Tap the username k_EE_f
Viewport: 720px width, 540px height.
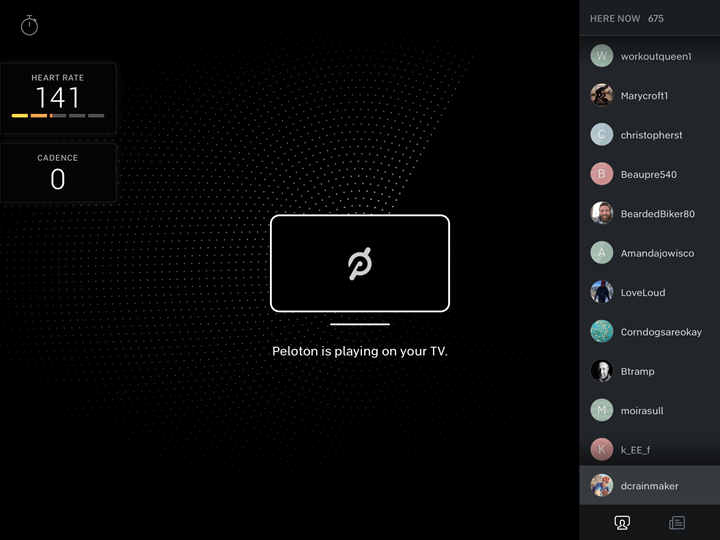tap(635, 450)
